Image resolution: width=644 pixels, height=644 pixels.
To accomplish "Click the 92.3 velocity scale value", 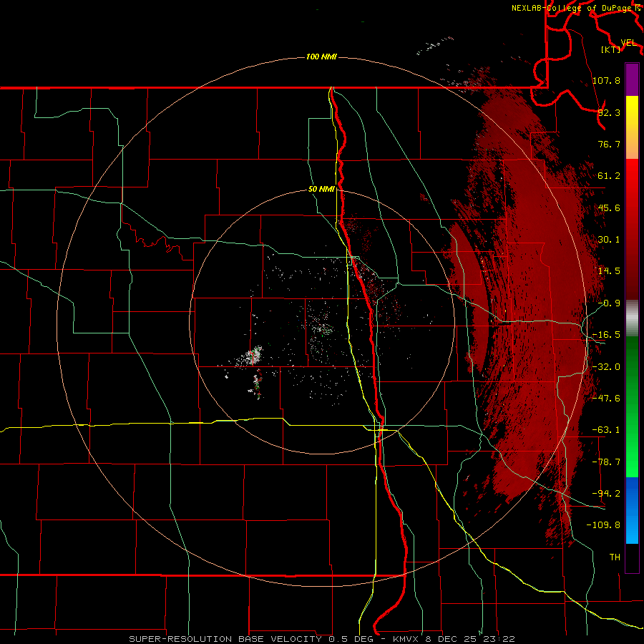I will (x=609, y=112).
